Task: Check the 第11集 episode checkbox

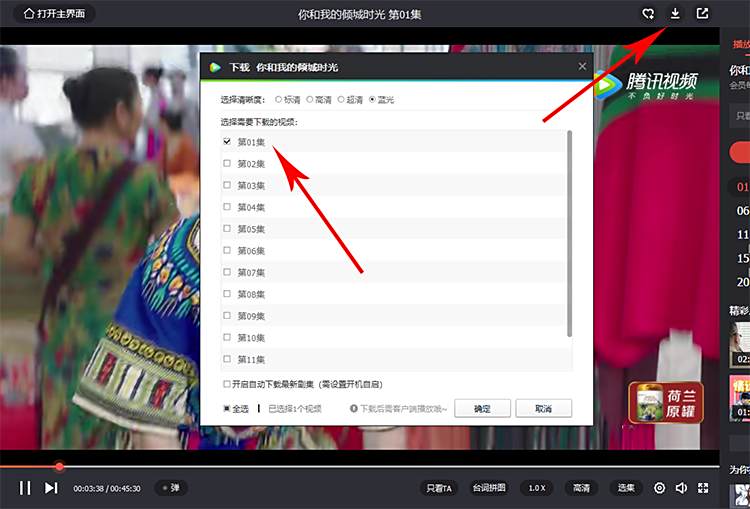Action: (227, 359)
